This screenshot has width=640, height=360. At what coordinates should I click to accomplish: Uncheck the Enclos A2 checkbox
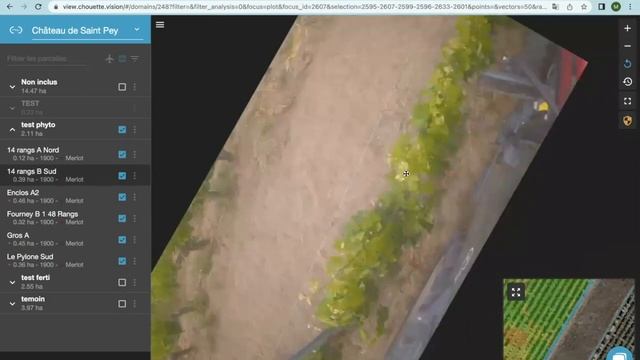[122, 197]
